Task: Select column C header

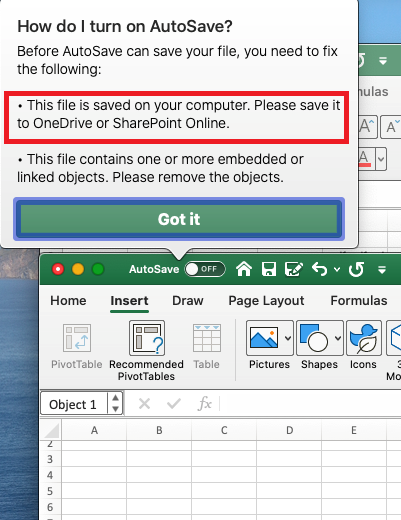Action: (x=224, y=430)
